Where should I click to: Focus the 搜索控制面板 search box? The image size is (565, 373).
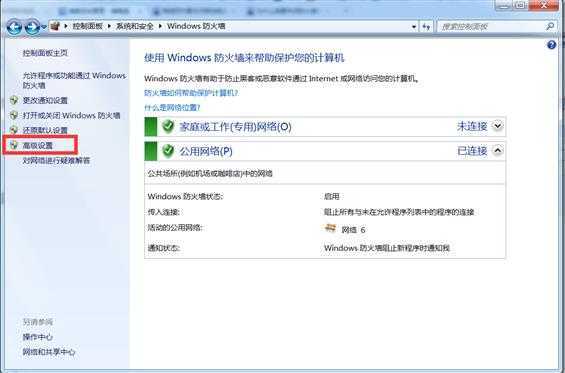(x=491, y=26)
